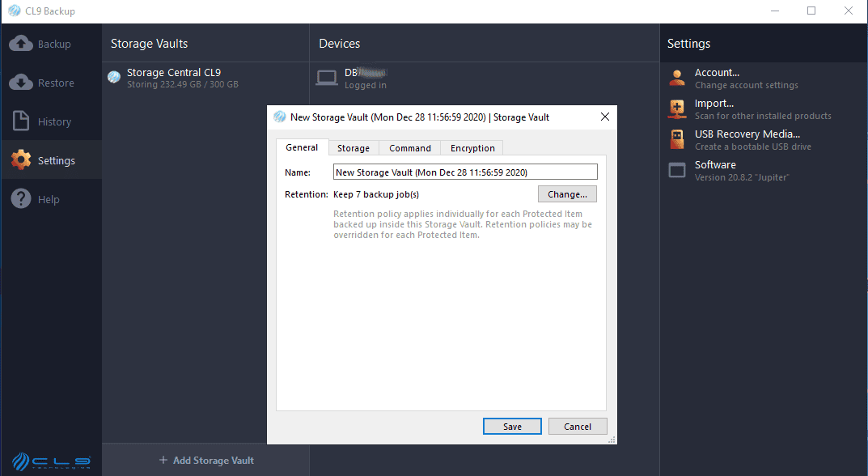The image size is (868, 476).
Task: Edit the vault name field
Action: coord(464,171)
